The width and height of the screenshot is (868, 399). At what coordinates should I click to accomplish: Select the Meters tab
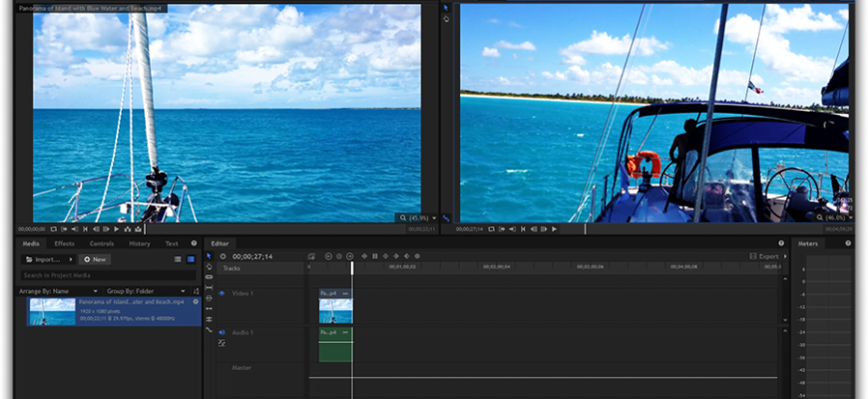point(808,243)
